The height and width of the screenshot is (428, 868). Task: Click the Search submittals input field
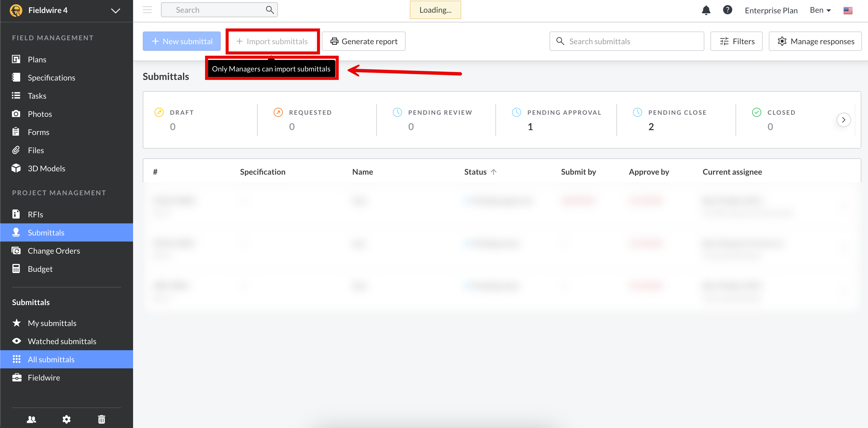[x=626, y=41]
